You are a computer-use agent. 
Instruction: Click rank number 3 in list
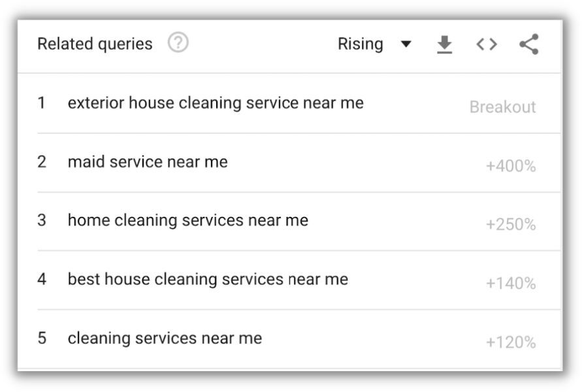(42, 220)
